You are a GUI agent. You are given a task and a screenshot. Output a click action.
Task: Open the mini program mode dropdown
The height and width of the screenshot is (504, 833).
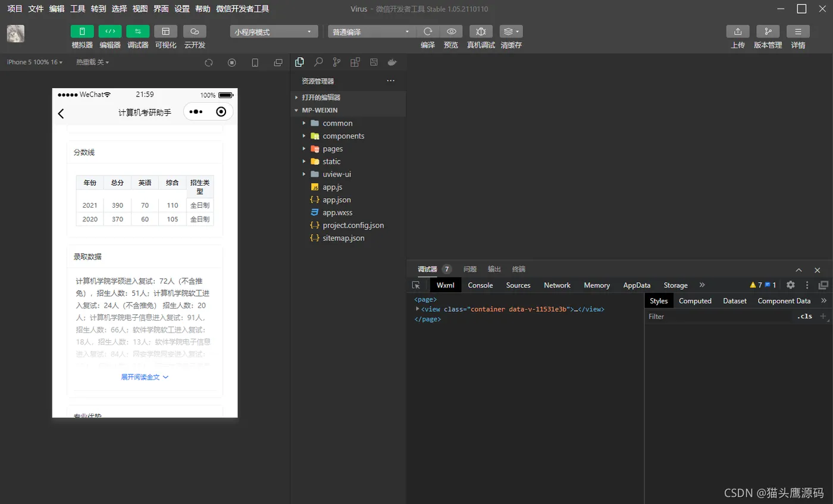click(x=274, y=32)
